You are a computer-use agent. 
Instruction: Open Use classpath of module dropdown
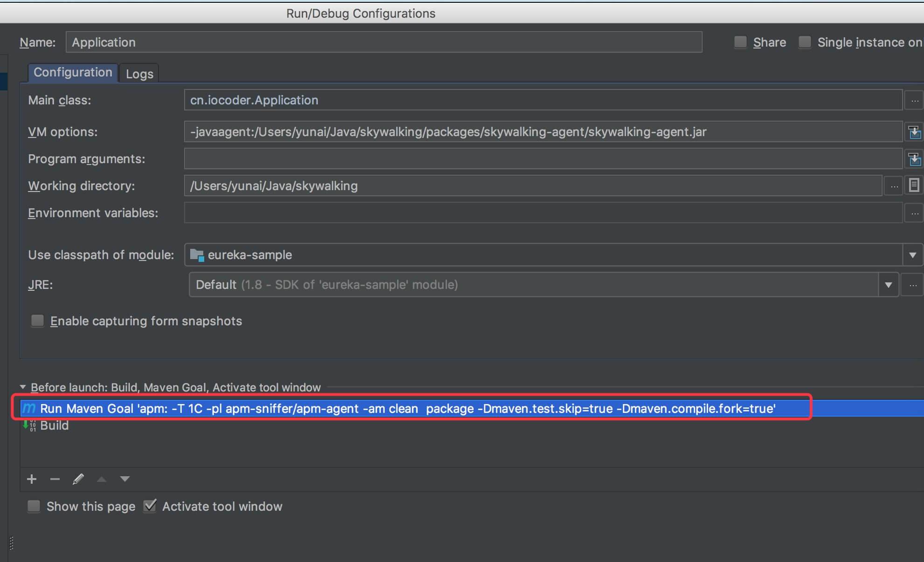pyautogui.click(x=912, y=255)
